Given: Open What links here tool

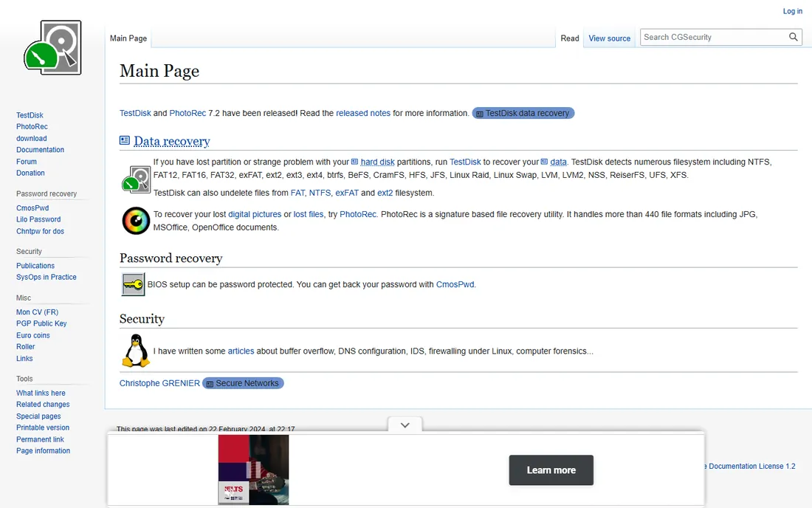Looking at the screenshot, I should point(41,393).
